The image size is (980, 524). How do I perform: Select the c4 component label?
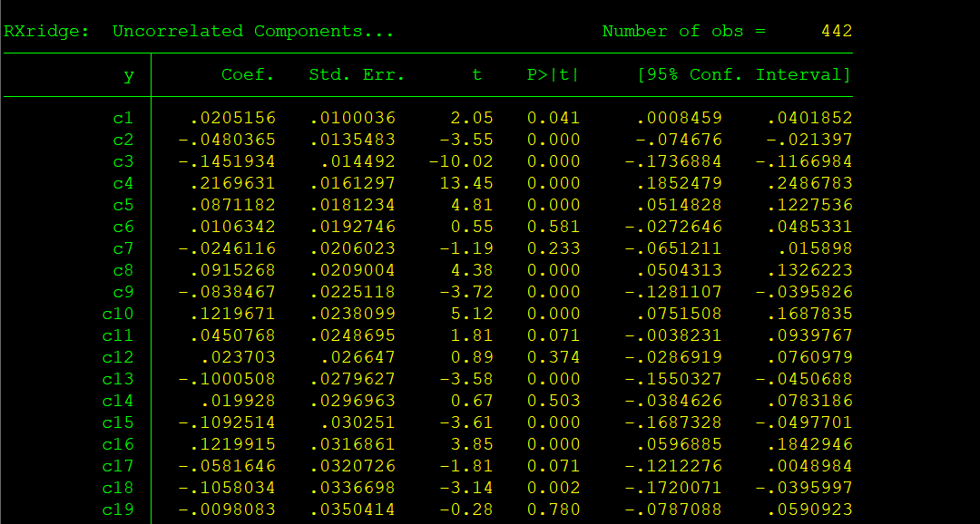pos(123,183)
